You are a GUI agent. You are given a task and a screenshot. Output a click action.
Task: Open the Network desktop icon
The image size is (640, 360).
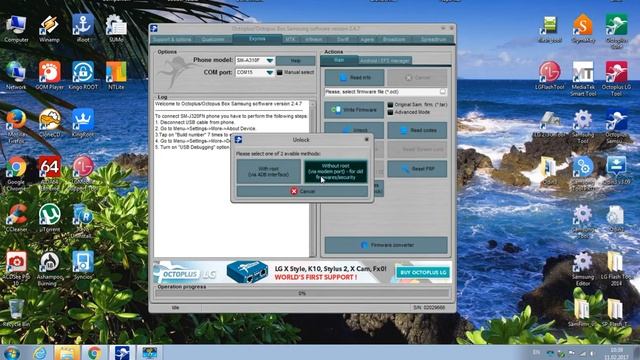coord(16,76)
